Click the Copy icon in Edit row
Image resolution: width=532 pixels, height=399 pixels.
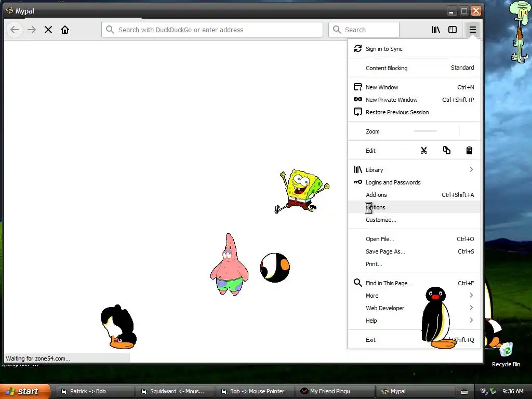pos(447,150)
